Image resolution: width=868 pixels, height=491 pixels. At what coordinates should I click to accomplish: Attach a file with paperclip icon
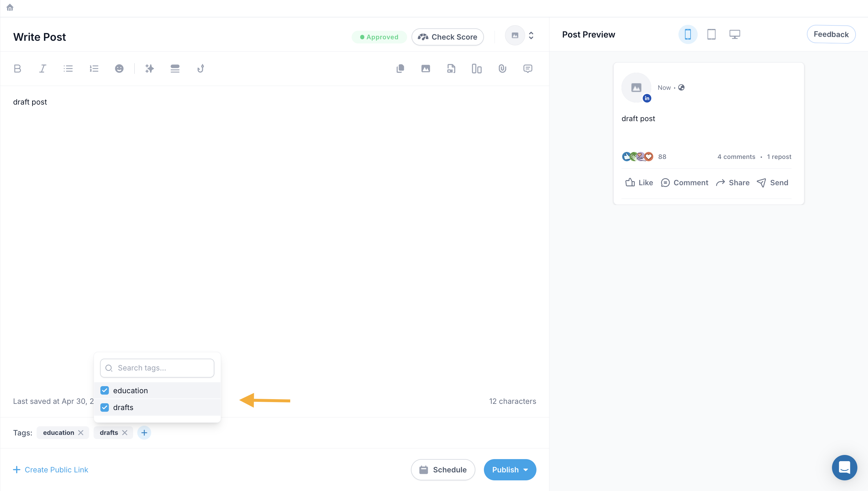point(502,69)
